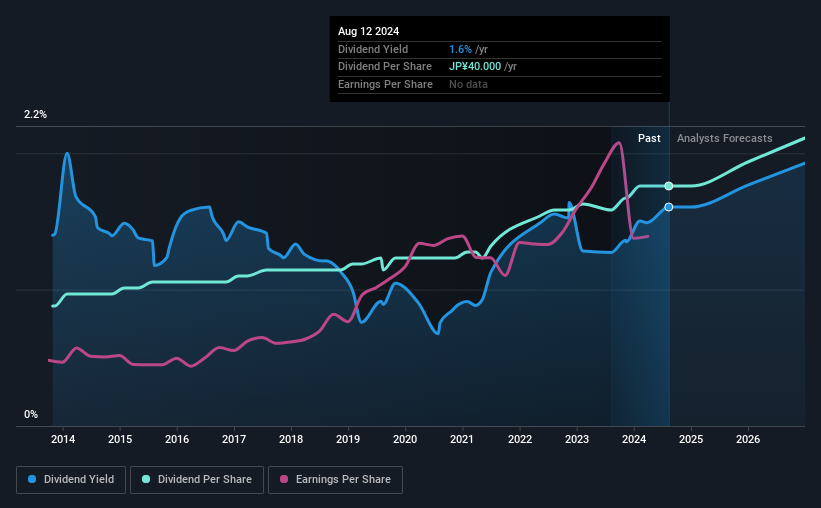
Task: Click the No data earnings value
Action: (x=468, y=84)
